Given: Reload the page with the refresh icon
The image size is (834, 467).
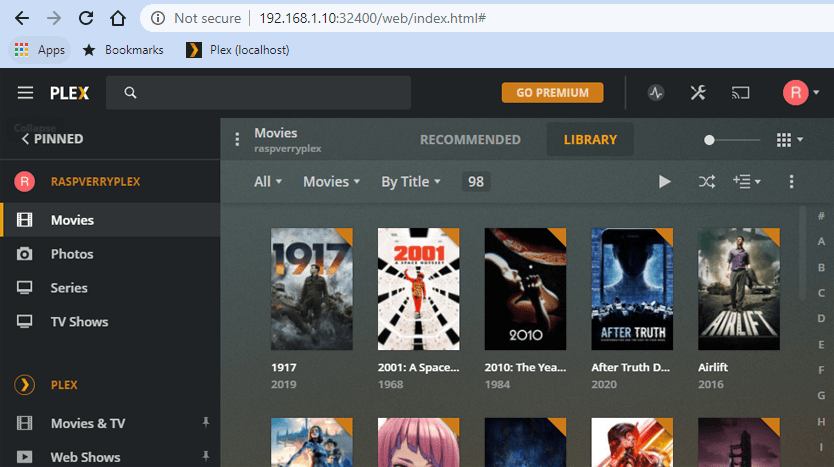Looking at the screenshot, I should click(x=86, y=18).
